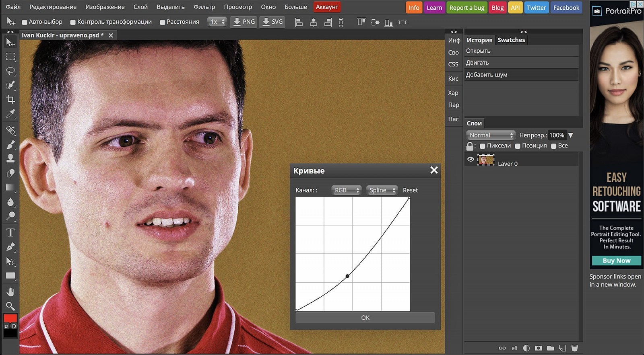Open Report a bug link
Screen dimensions: 644x355
tap(467, 8)
